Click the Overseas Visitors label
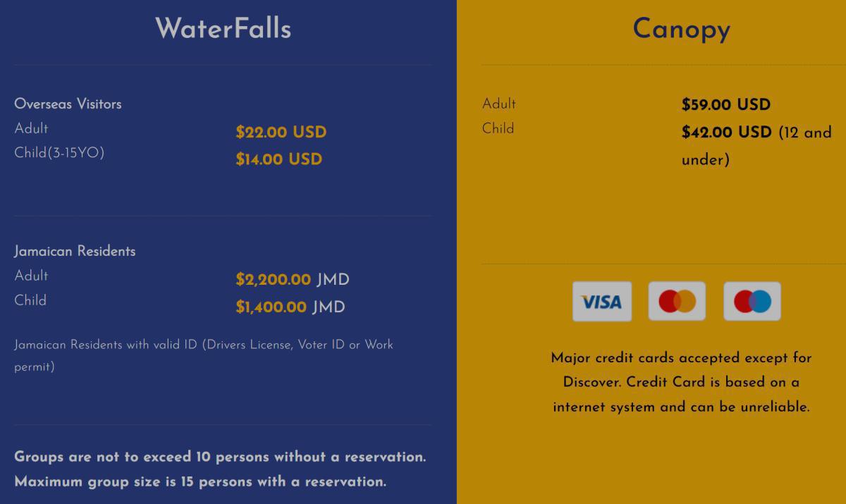846x504 pixels. tap(68, 104)
